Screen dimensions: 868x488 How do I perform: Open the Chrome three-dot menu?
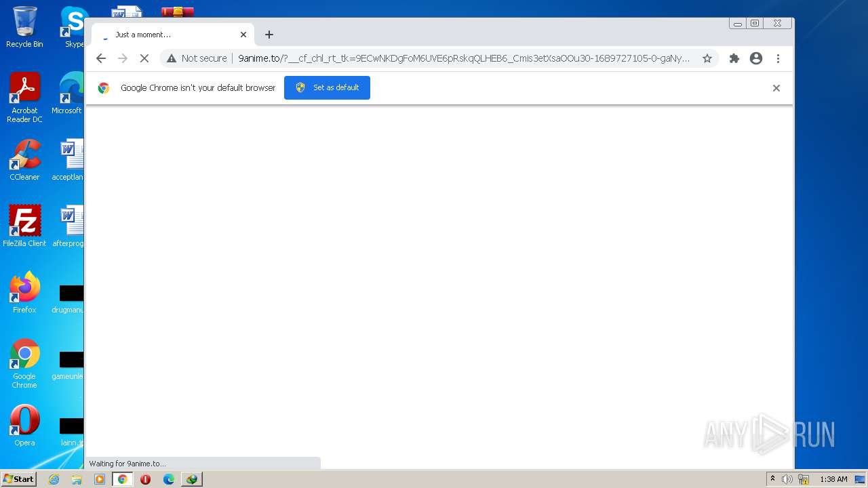pos(778,58)
